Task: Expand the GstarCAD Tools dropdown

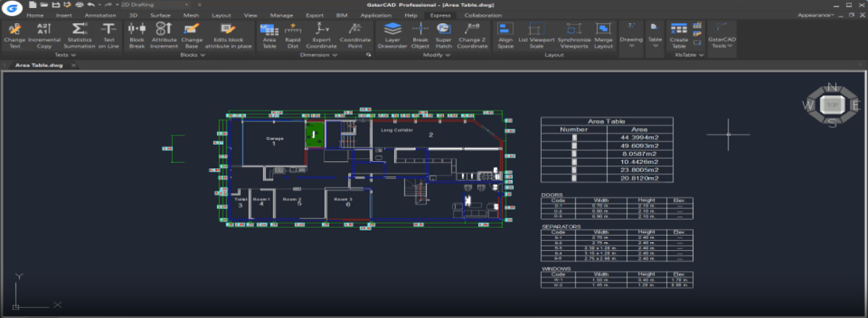Action: coord(729,45)
